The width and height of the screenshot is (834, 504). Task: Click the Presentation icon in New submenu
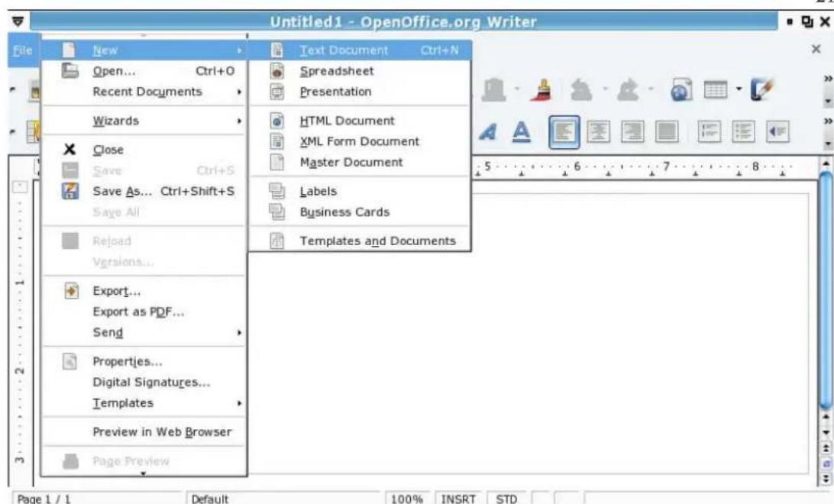[277, 92]
